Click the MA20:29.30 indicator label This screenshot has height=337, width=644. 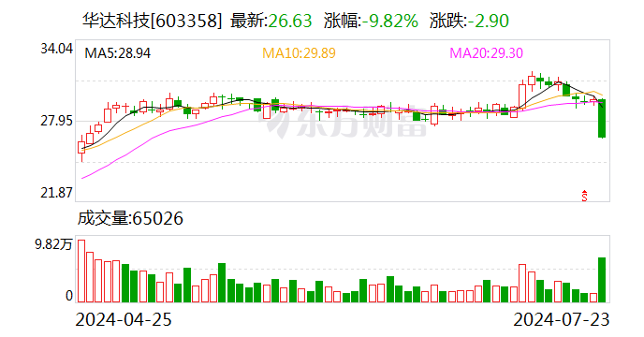pyautogui.click(x=487, y=53)
